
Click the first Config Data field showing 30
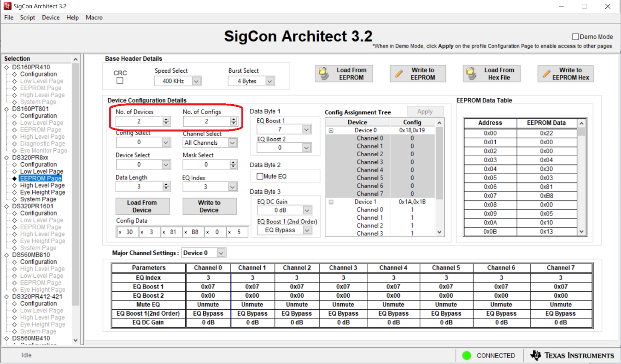pyautogui.click(x=127, y=232)
